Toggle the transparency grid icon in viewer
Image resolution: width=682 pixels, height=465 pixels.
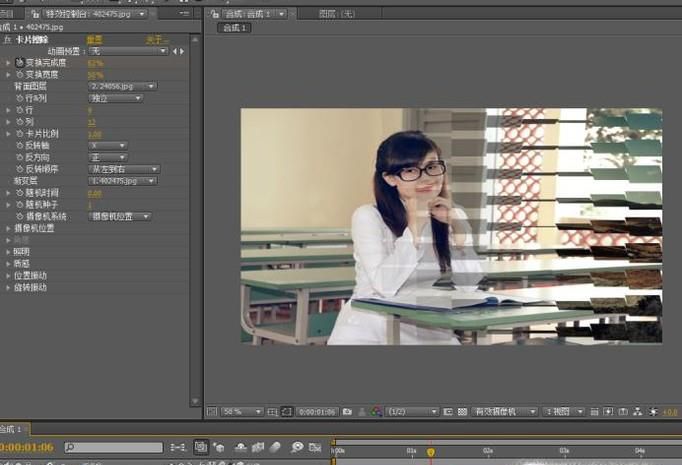(462, 411)
